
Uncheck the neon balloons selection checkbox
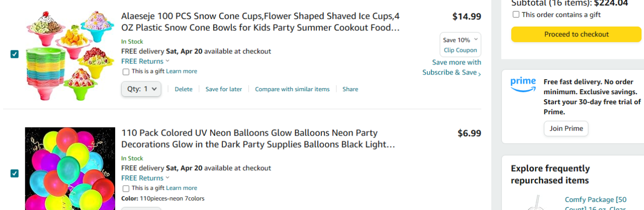(x=15, y=173)
